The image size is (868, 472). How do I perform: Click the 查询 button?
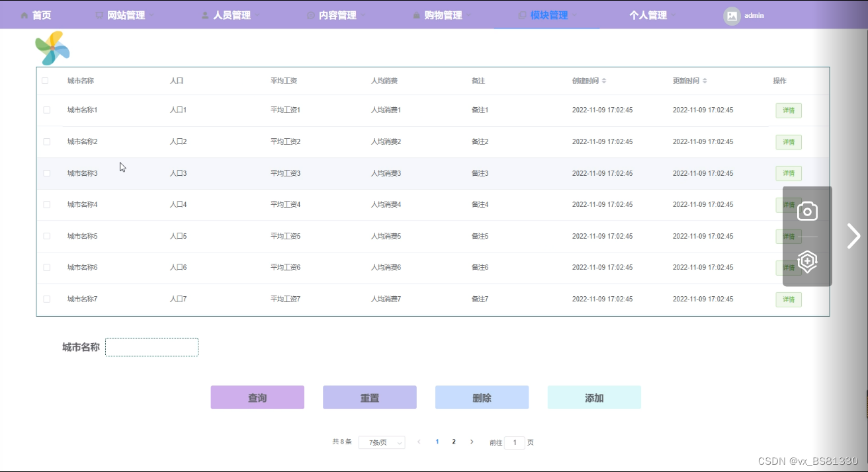coord(257,397)
